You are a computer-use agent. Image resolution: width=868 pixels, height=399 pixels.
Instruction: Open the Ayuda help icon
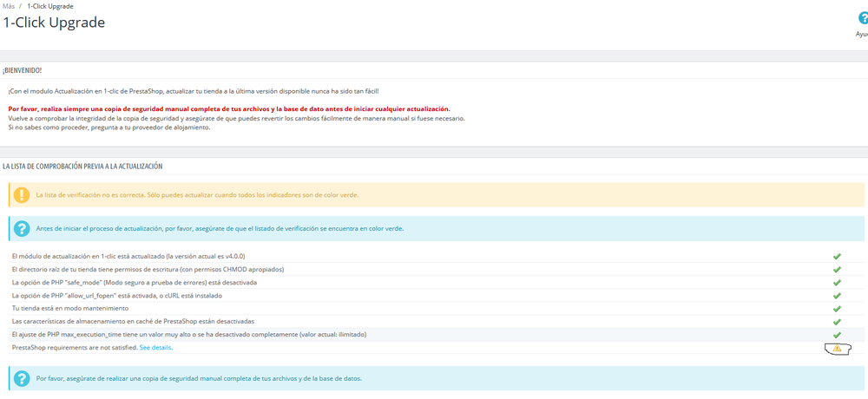(863, 18)
